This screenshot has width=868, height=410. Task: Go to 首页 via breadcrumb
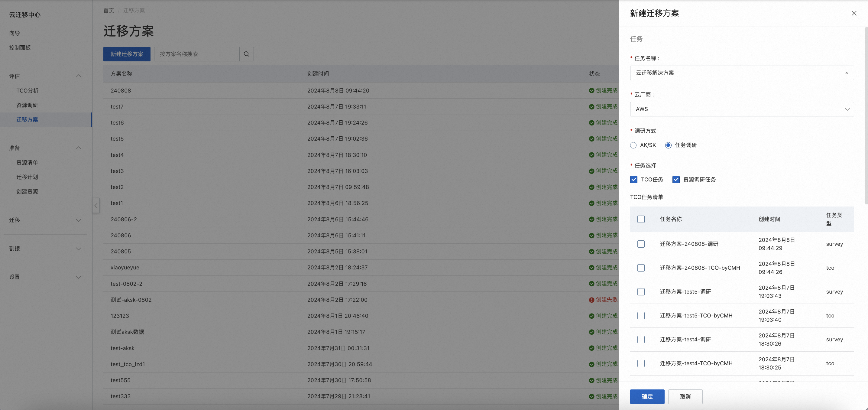click(x=108, y=11)
